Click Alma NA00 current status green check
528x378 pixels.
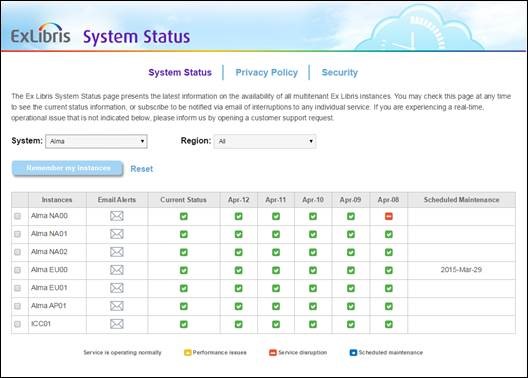(x=184, y=216)
